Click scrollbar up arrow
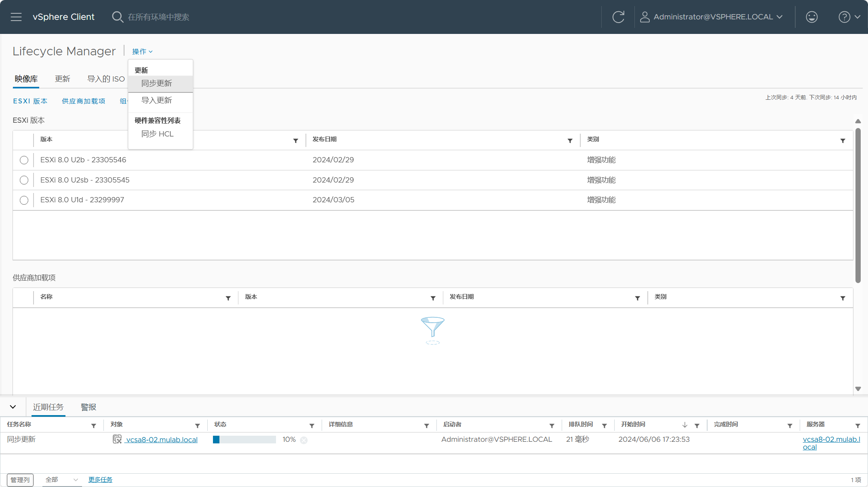The width and height of the screenshot is (868, 487). (858, 121)
